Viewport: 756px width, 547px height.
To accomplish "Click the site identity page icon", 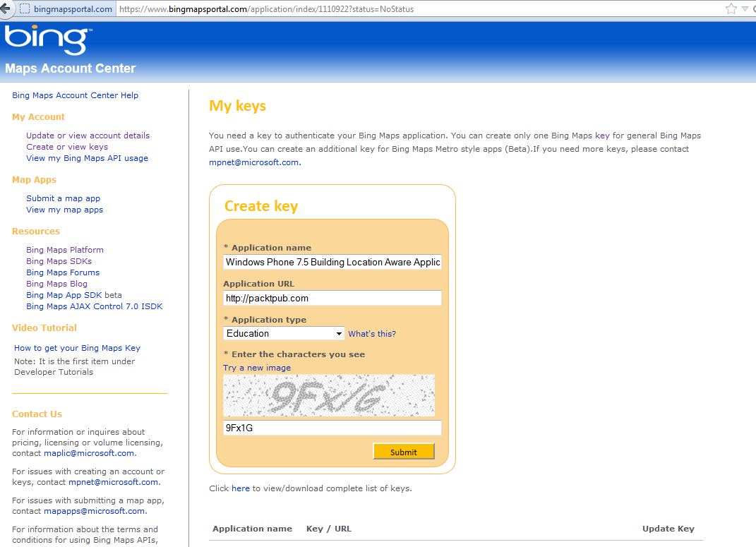I will 25,8.
